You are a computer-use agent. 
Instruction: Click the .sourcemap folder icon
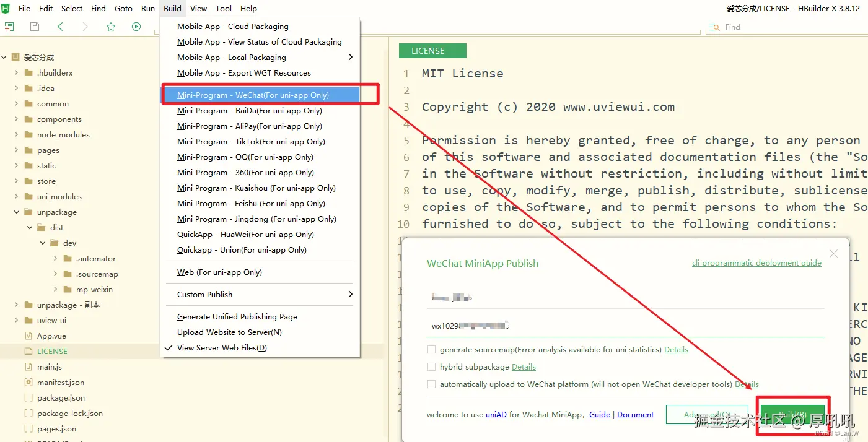click(68, 274)
